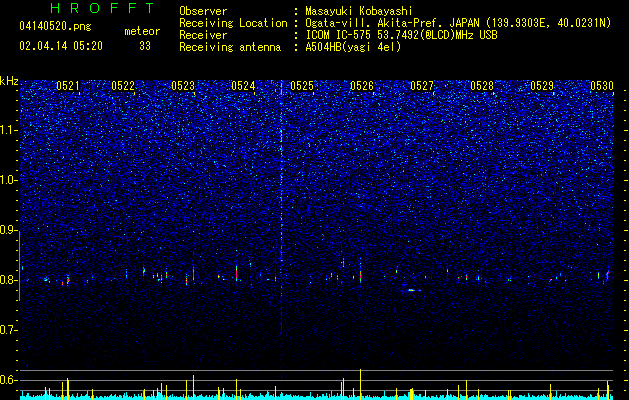Click the 0.9 frequency axis label
The height and width of the screenshot is (400, 629).
click(x=8, y=230)
